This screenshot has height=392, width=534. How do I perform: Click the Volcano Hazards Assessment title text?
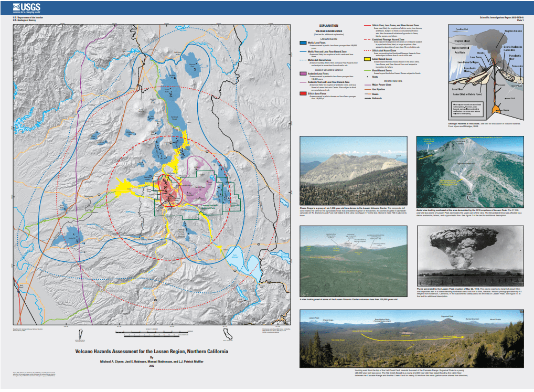coord(152,351)
